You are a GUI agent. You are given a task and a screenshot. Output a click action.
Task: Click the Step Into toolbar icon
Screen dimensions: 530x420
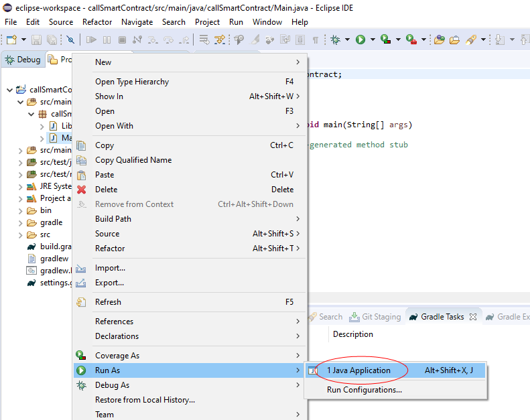click(x=153, y=40)
